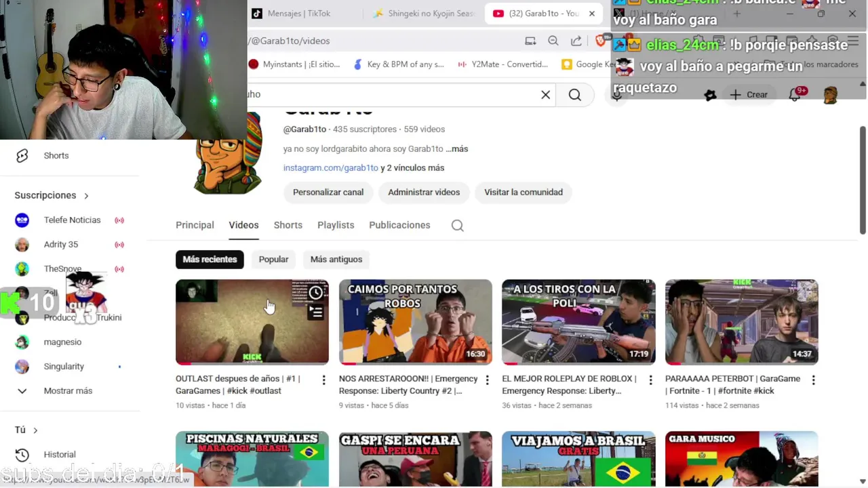Image resolution: width=868 pixels, height=488 pixels.
Task: Click browser zoom magnifier in address bar
Action: [x=553, y=41]
